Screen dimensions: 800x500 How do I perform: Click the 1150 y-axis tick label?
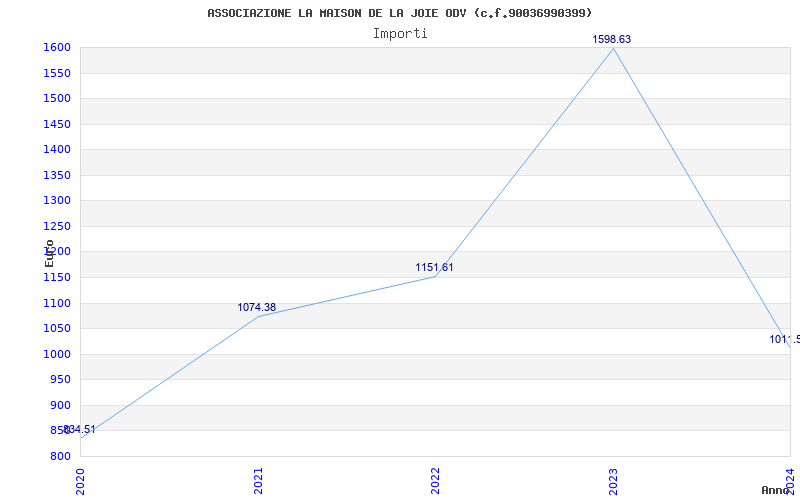(57, 278)
